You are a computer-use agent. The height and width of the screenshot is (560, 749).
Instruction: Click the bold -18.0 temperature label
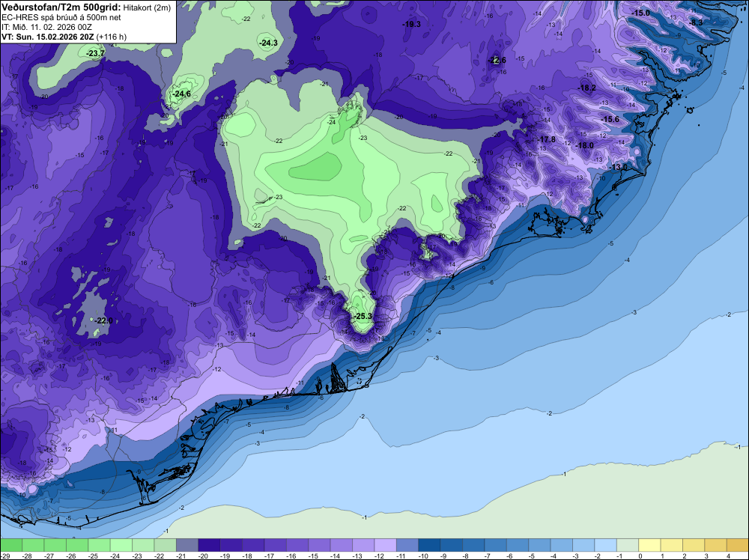click(x=585, y=145)
